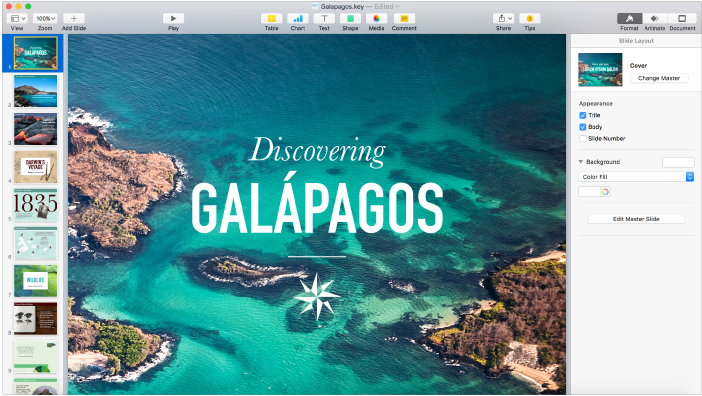The width and height of the screenshot is (702, 396).
Task: Enable the Slide Number checkbox
Action: coord(582,139)
